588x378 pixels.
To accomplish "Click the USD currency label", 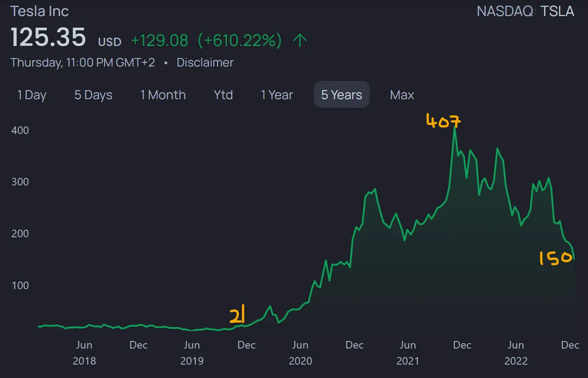I will click(x=110, y=42).
